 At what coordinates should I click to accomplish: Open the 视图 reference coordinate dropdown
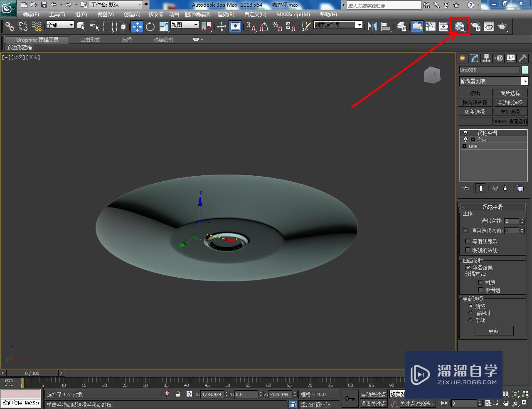click(185, 25)
